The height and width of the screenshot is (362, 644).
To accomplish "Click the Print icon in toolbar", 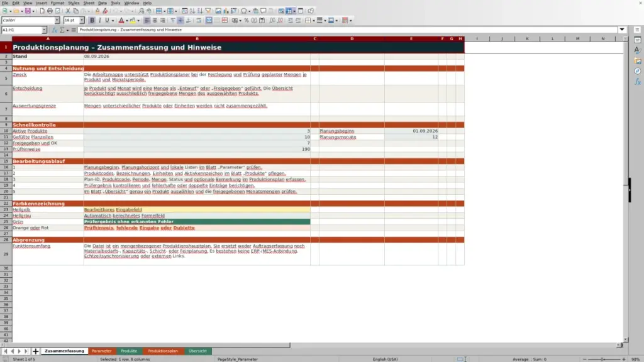I will click(x=50, y=11).
